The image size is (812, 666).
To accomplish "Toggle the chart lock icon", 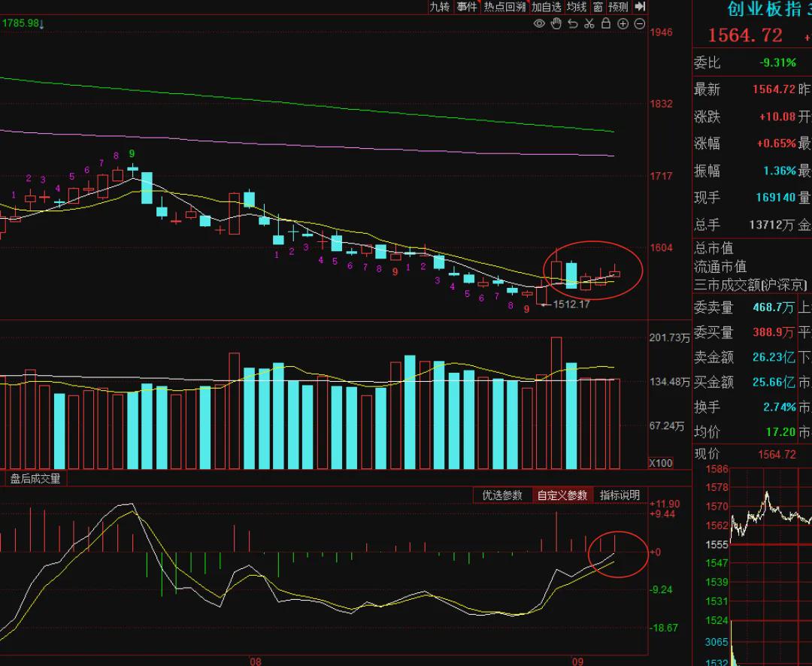I will (606, 23).
